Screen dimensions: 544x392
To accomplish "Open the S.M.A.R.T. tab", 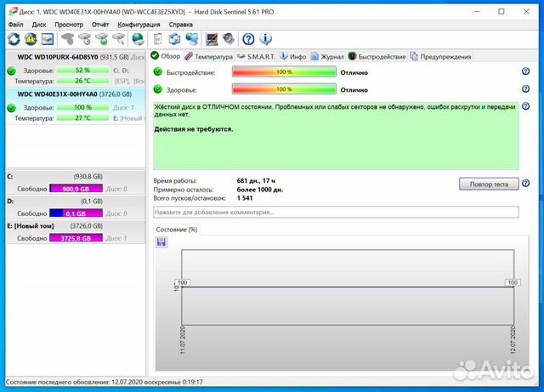I will [256, 57].
